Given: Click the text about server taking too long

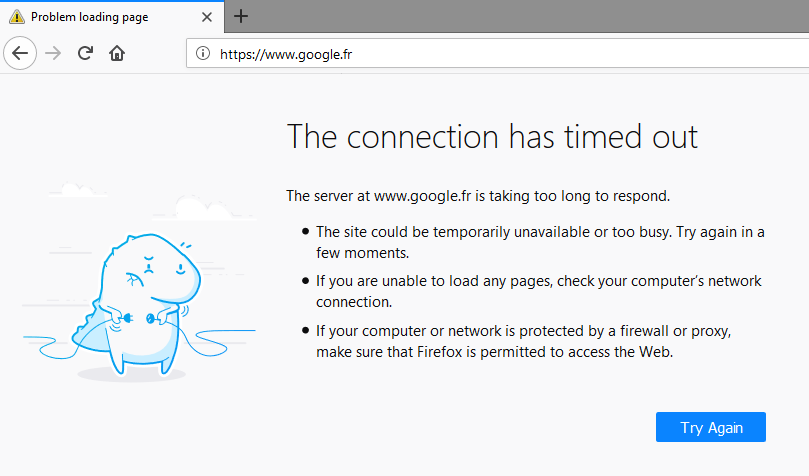Looking at the screenshot, I should pyautogui.click(x=478, y=196).
